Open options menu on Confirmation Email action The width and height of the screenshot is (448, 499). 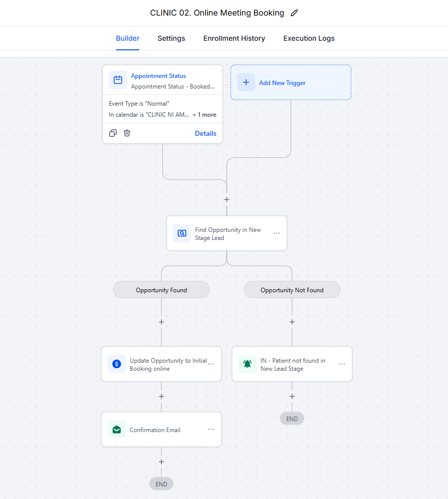coord(211,430)
